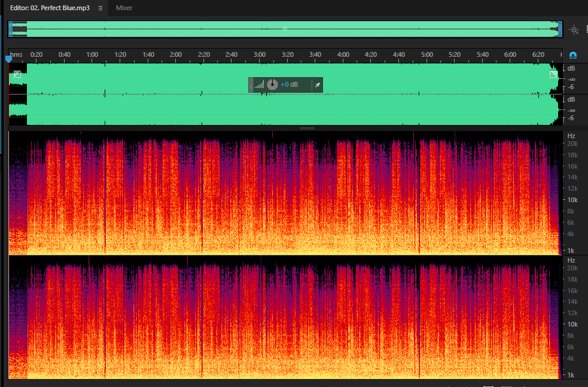Click the right handle of the overview navigator
This screenshot has width=588, height=387.
click(560, 29)
